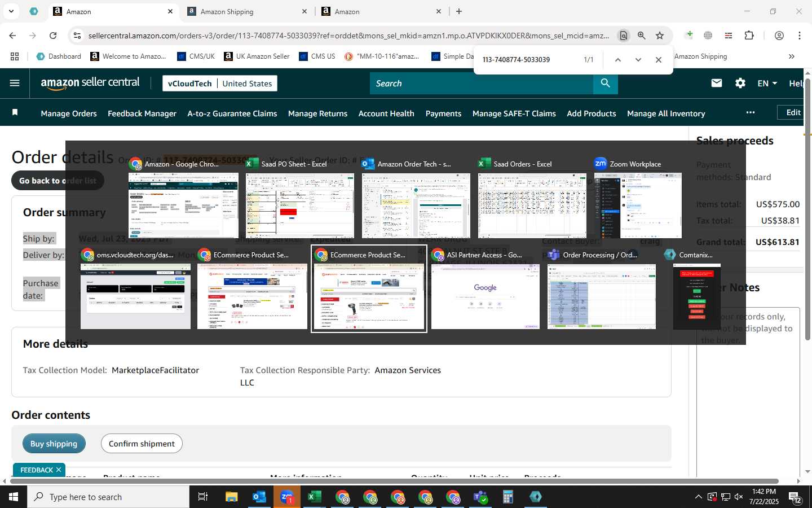This screenshot has width=812, height=508.
Task: Click the page horizontal scrollbar
Action: point(395,481)
